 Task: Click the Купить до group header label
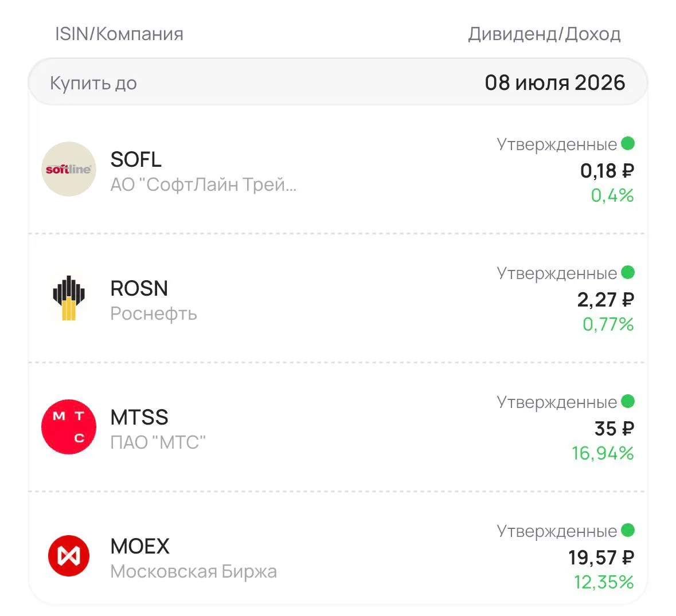click(x=93, y=83)
